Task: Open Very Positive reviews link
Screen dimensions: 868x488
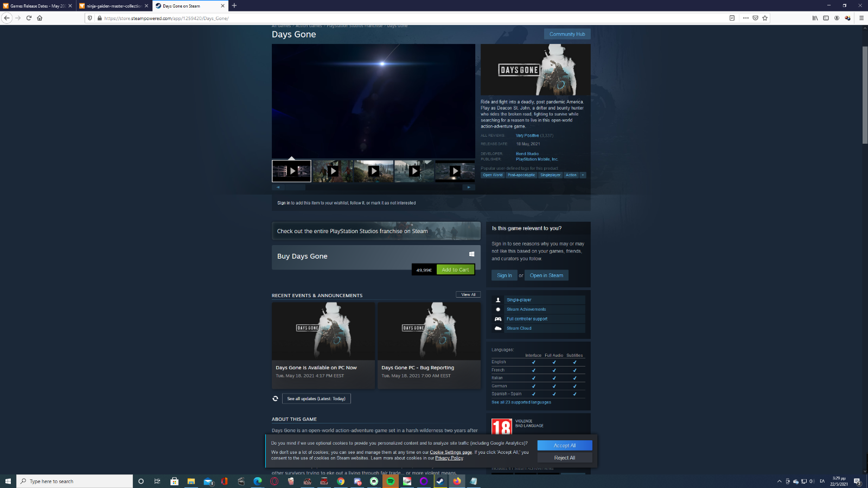Action: coord(527,136)
